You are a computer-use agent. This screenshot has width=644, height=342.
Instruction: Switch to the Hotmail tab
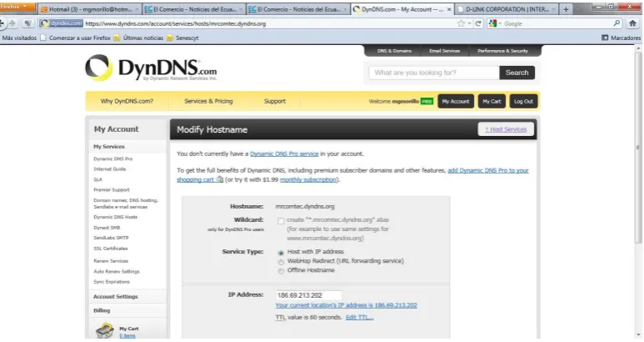point(89,9)
